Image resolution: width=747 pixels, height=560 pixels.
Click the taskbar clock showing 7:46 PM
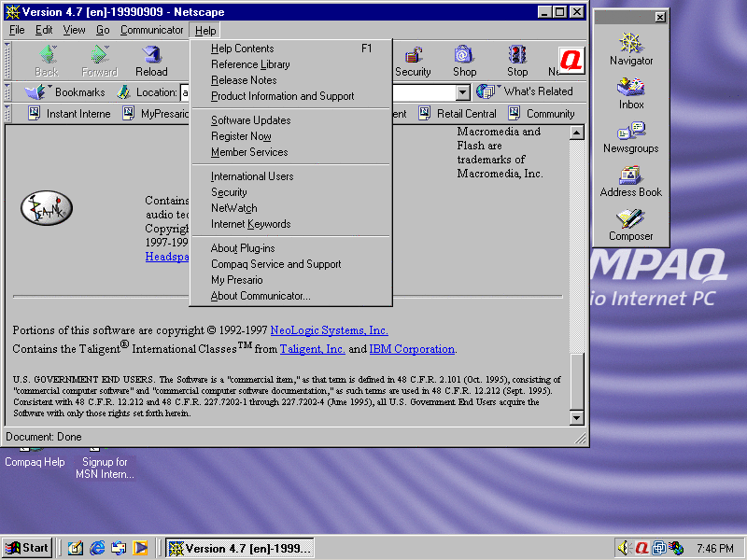714,549
